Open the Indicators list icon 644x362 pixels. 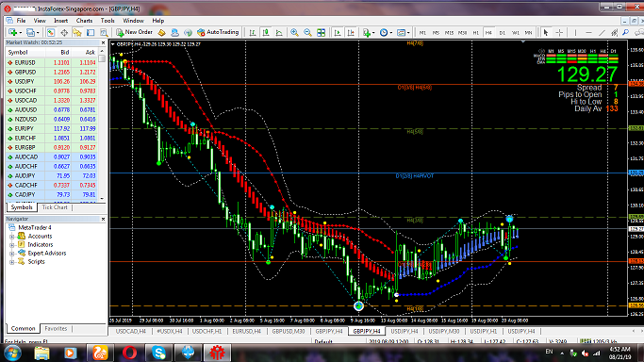[x=367, y=32]
